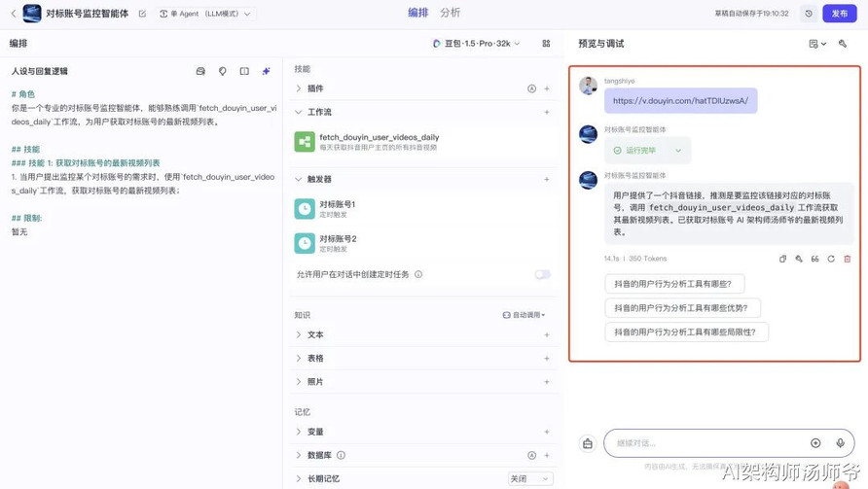Click the # 角色 heading in the prompt
Screen dimensions: 868x489
click(x=22, y=94)
